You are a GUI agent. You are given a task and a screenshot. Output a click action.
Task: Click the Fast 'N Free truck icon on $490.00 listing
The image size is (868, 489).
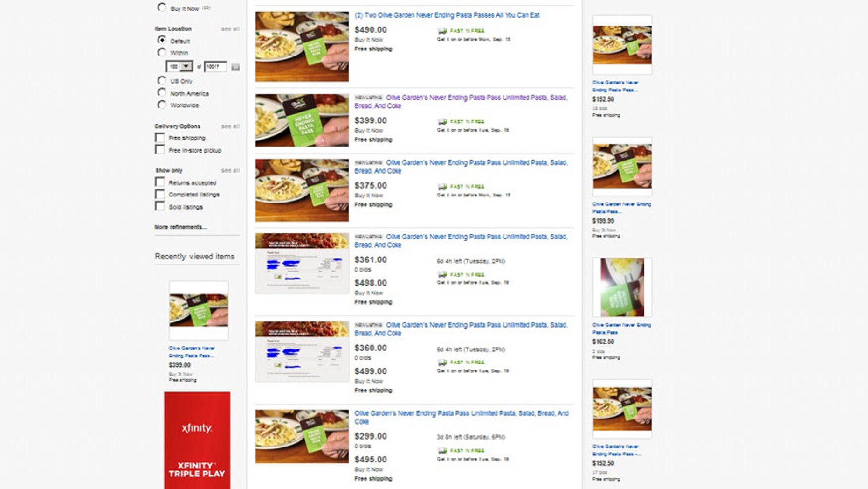[x=442, y=31]
